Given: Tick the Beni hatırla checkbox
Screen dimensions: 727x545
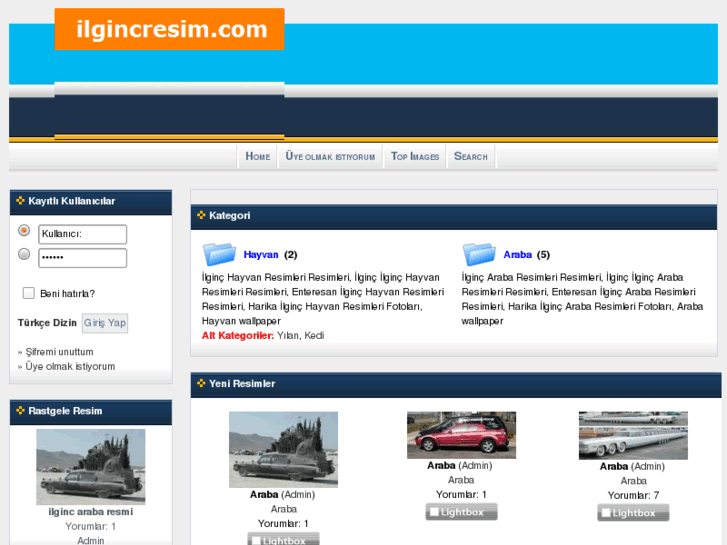Looking at the screenshot, I should tap(29, 293).
